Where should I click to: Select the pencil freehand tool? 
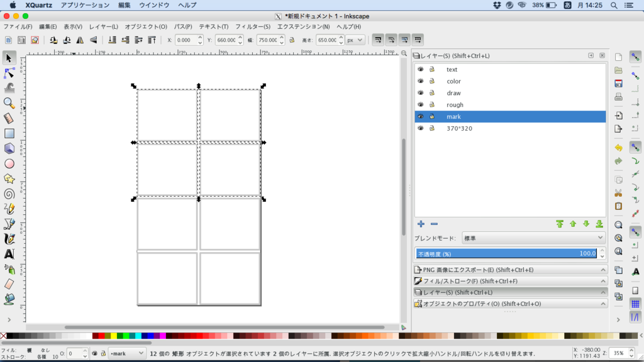[x=9, y=209]
